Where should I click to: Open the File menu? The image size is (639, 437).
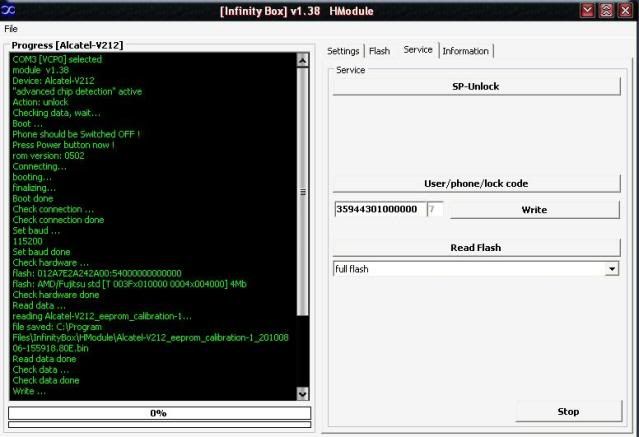11,29
